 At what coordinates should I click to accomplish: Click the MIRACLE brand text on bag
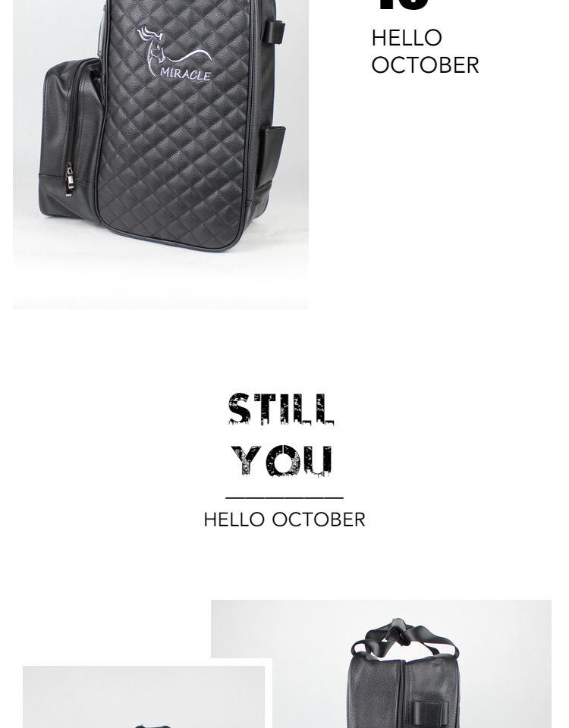(x=186, y=74)
